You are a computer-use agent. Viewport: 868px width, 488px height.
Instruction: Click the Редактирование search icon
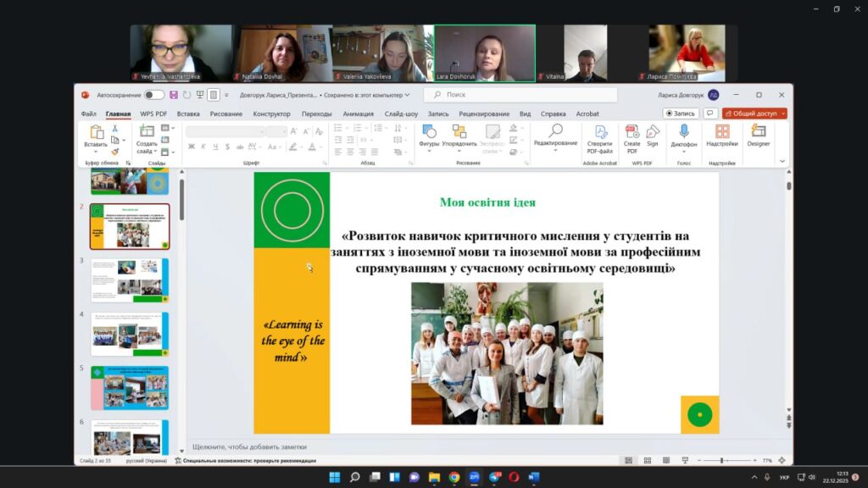[x=556, y=131]
